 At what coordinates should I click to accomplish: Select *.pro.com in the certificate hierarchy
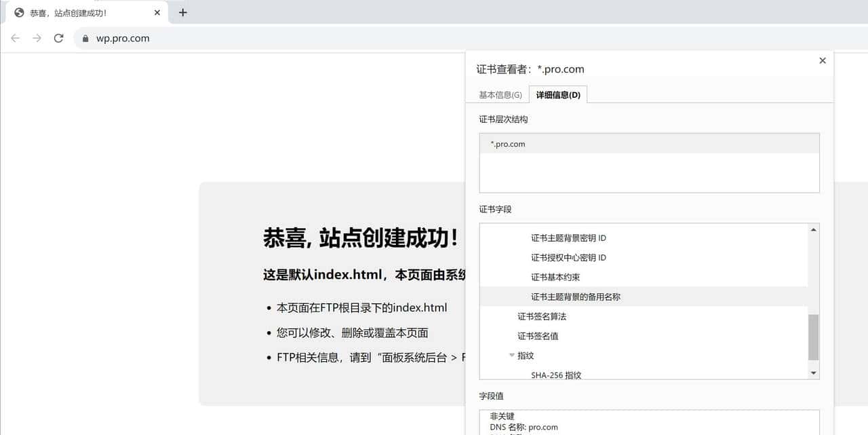(507, 144)
